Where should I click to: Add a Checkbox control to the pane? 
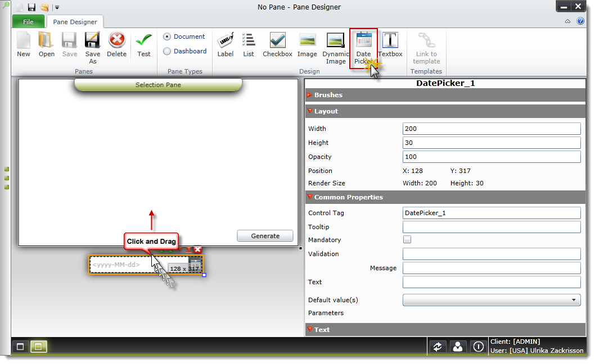[x=277, y=45]
